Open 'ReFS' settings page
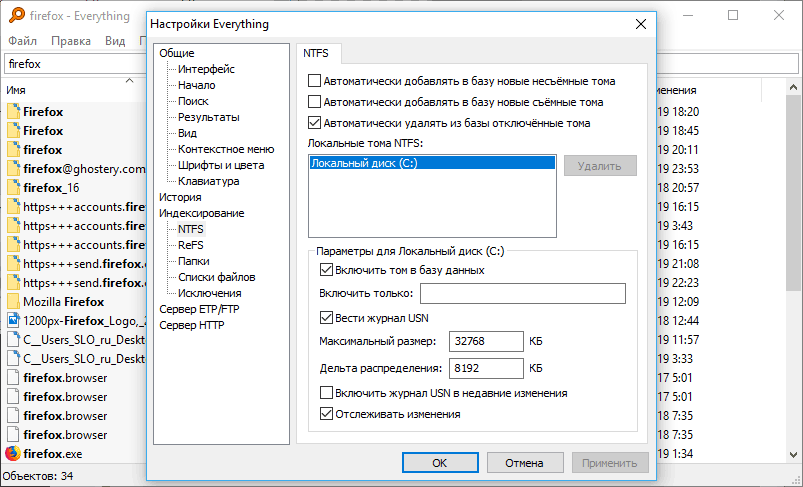Image resolution: width=803 pixels, height=487 pixels. coord(191,245)
